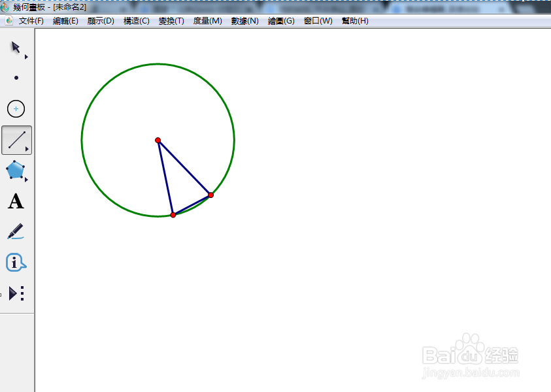551x392 pixels.
Task: Select the Custom tools icon
Action: coord(16,293)
